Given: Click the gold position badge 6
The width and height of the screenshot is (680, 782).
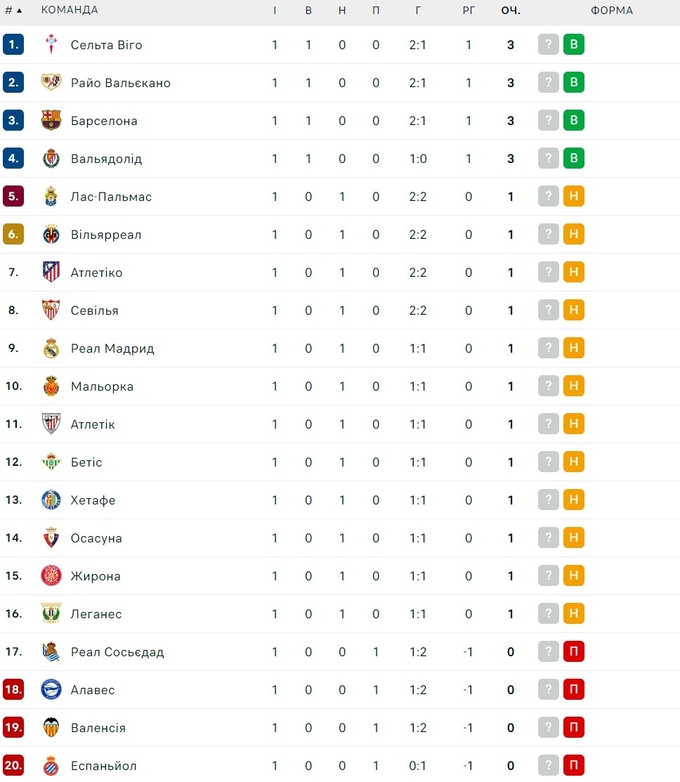Looking at the screenshot, I should tap(13, 235).
